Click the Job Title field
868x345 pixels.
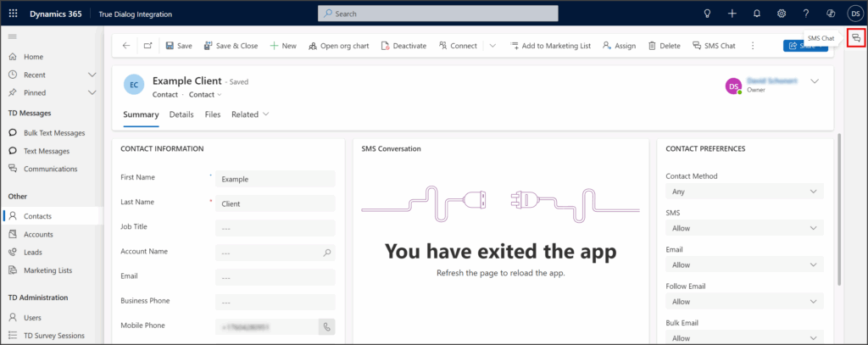pos(275,228)
